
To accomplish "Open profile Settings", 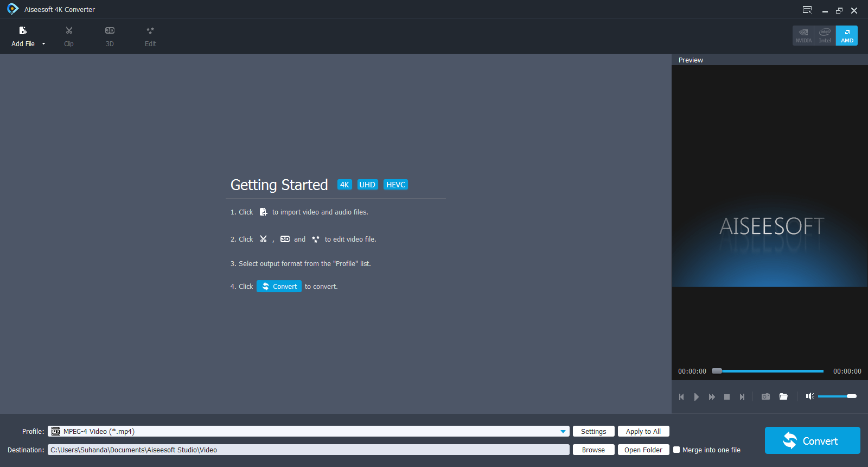I will (593, 431).
